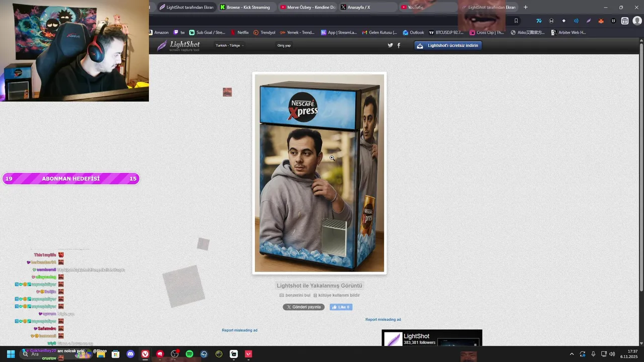Viewport: 644px width, 362px height.
Task: Open Valorant icon on the taskbar
Action: [x=249, y=354]
